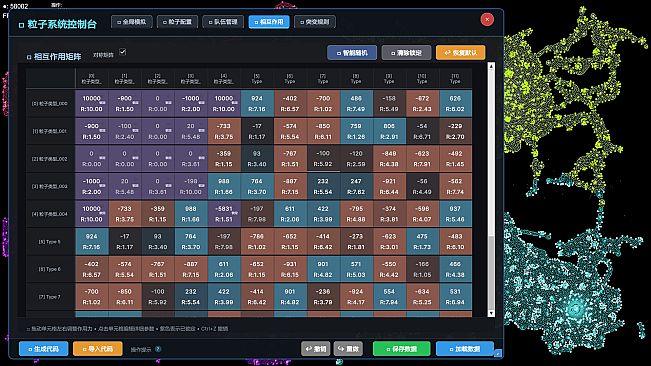651x366 pixels.
Task: Open the 操作提示 help question-mark icon
Action: pos(158,349)
